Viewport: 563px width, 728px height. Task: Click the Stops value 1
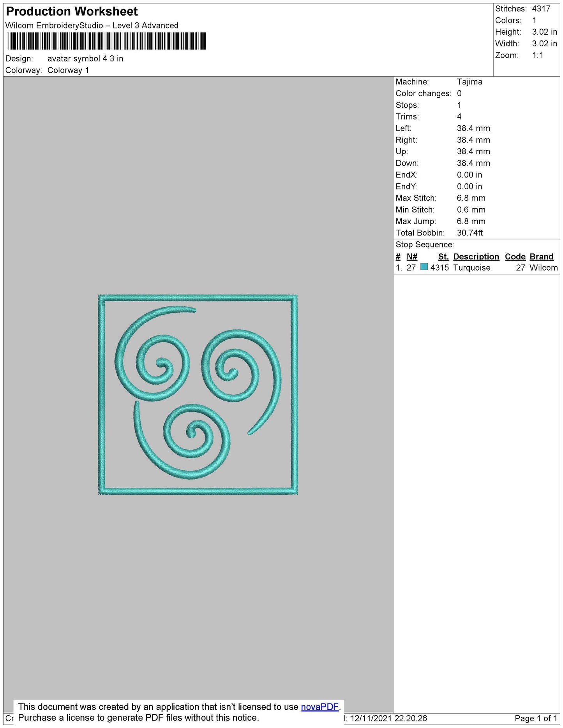click(459, 105)
